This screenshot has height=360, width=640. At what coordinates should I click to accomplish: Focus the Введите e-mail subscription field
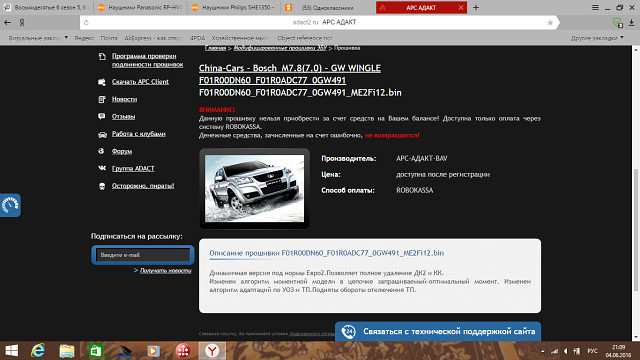coord(143,255)
